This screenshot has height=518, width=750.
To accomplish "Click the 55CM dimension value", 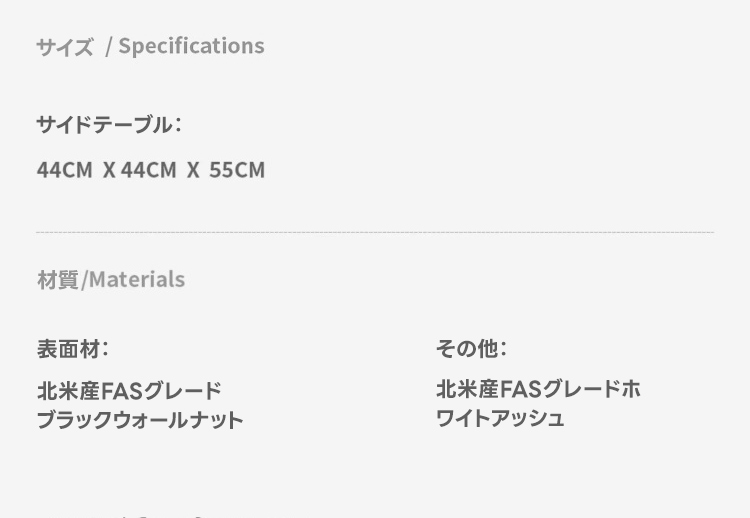I will point(237,170).
